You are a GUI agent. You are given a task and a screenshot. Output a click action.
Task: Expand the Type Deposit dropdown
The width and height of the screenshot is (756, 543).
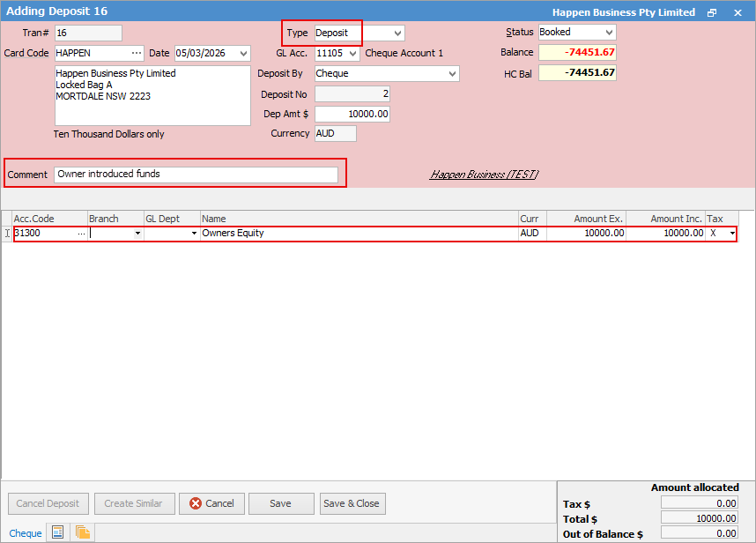397,33
